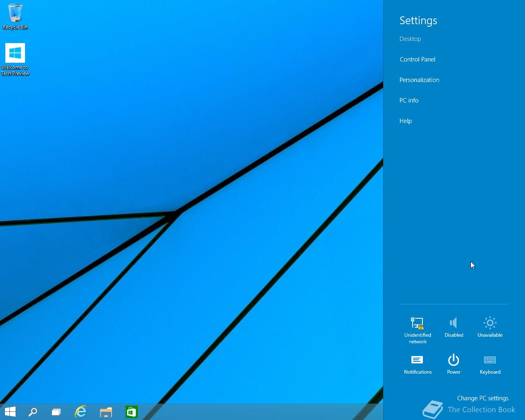
Task: Open the Start button on taskbar
Action: tap(10, 412)
